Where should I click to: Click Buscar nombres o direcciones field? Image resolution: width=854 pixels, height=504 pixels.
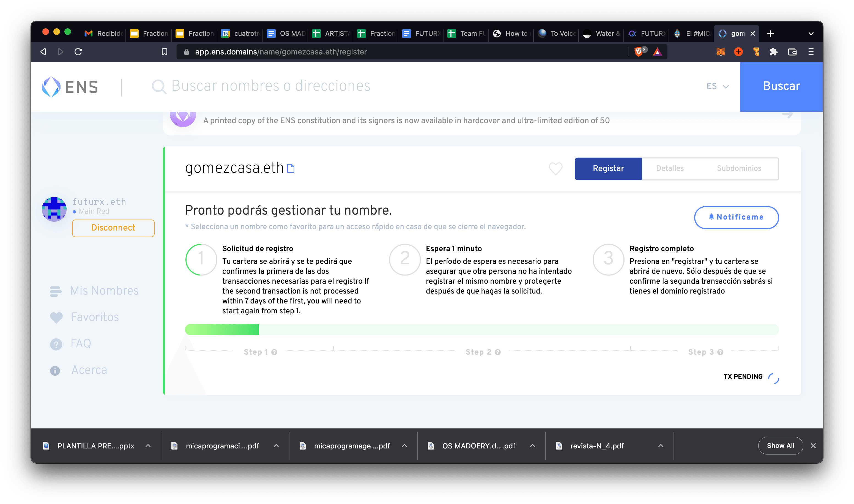[271, 86]
